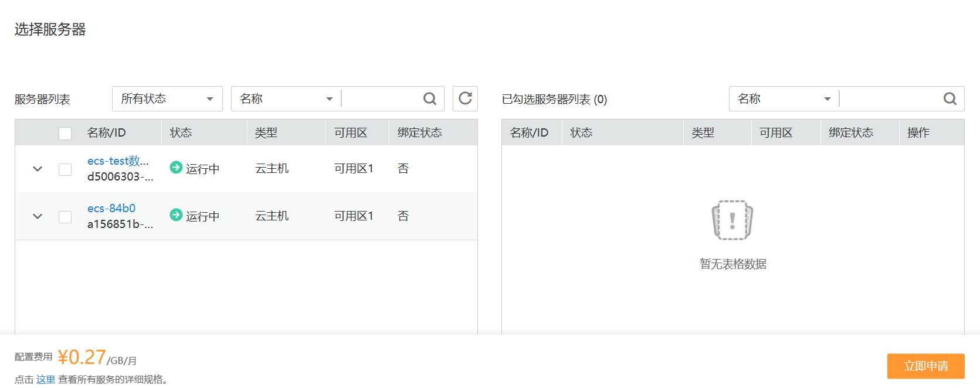This screenshot has height=388, width=980.
Task: Click the 状态 header in server list
Action: tap(181, 132)
